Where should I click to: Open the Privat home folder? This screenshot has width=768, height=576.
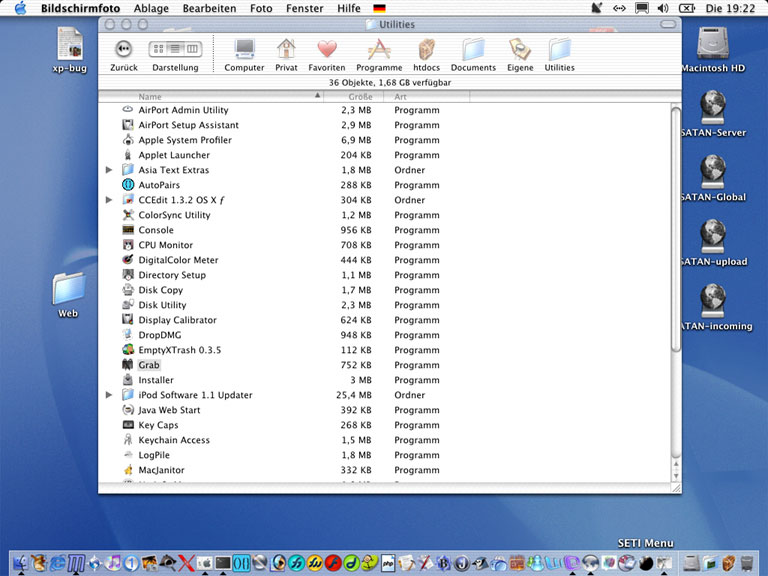point(286,55)
